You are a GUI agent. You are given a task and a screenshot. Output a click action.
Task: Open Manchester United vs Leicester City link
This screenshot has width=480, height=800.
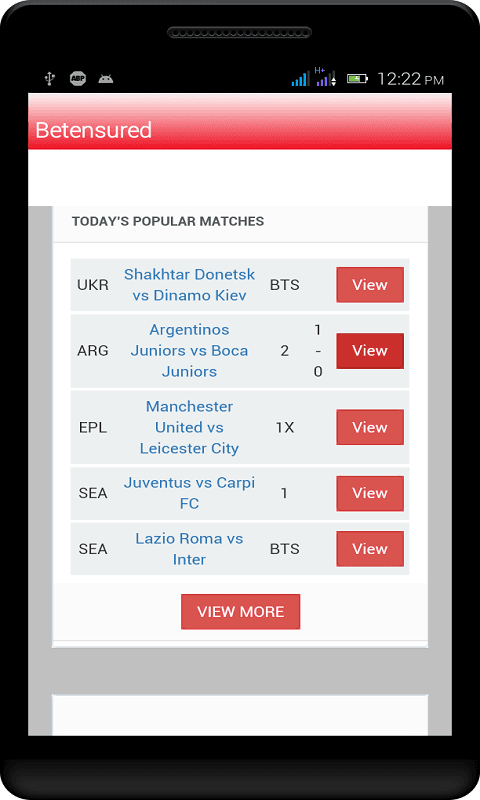pos(189,427)
